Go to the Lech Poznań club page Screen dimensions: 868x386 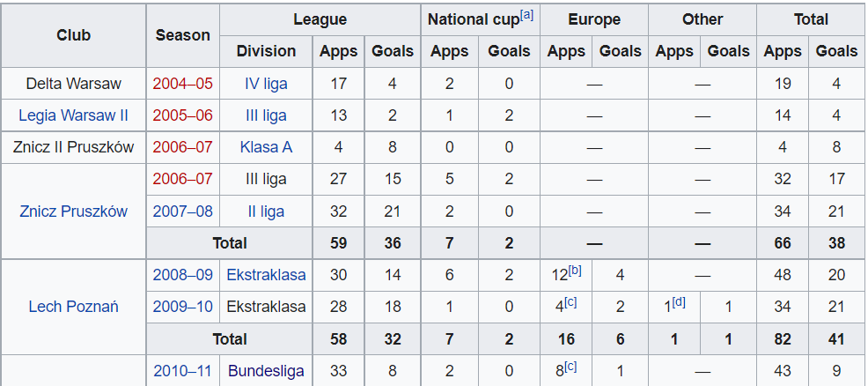74,307
